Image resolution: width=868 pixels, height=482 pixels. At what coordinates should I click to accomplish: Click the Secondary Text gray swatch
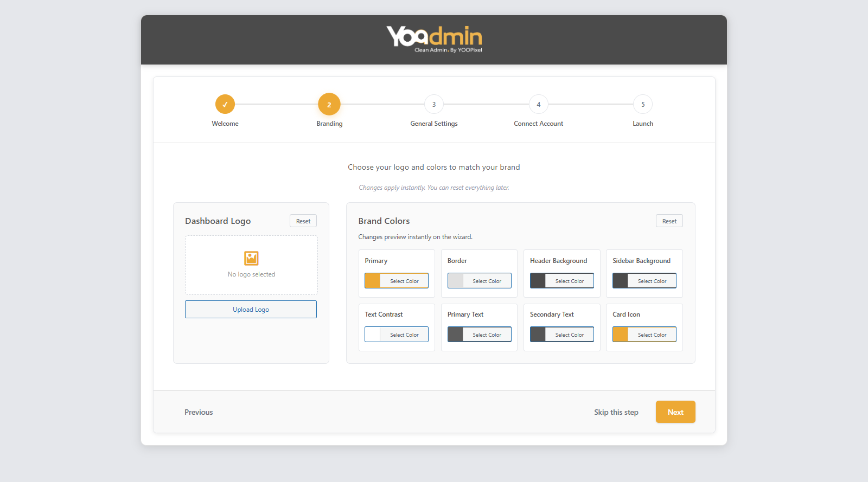[x=538, y=335]
